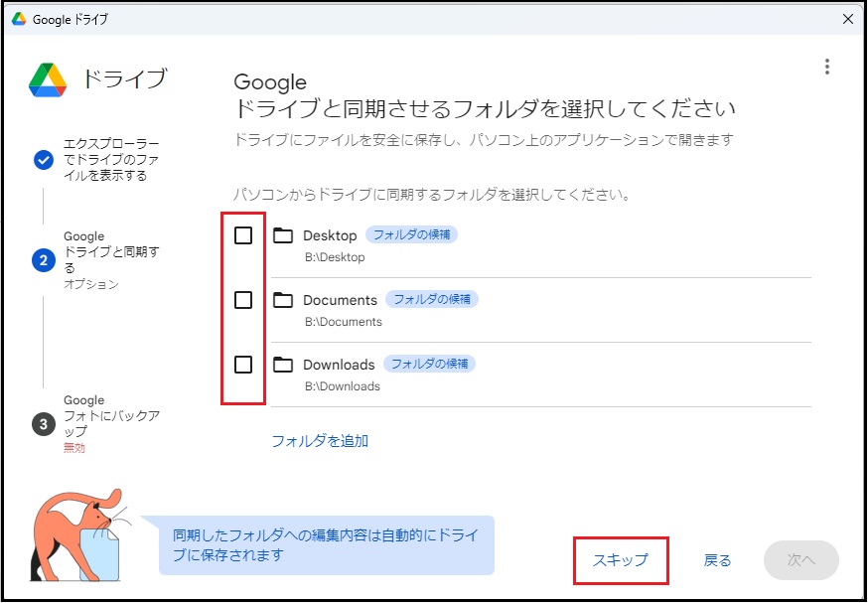Check the Desktop folder checkbox
868x603 pixels.
tap(243, 235)
